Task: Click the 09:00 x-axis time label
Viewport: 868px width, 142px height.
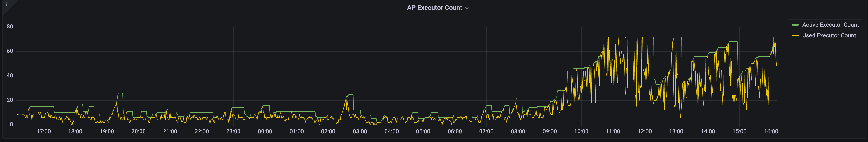Action: [x=549, y=132]
